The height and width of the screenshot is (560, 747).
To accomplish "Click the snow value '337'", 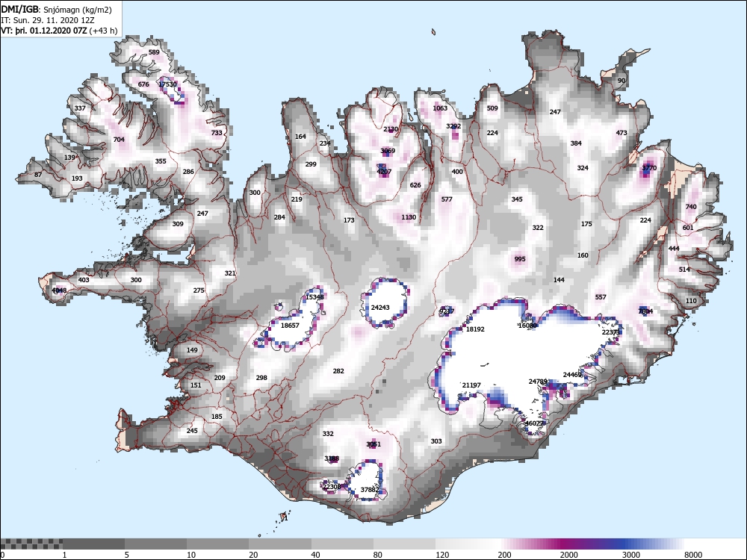I will pos(80,108).
